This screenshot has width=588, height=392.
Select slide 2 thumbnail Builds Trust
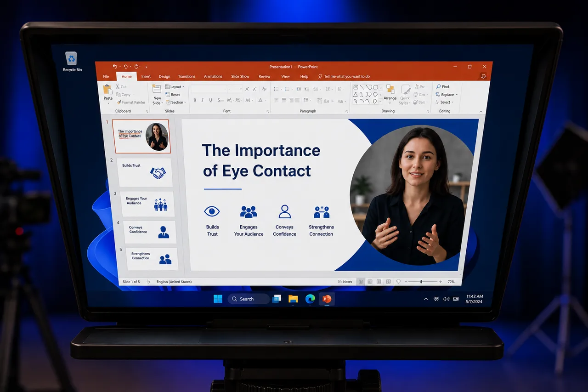pyautogui.click(x=144, y=172)
